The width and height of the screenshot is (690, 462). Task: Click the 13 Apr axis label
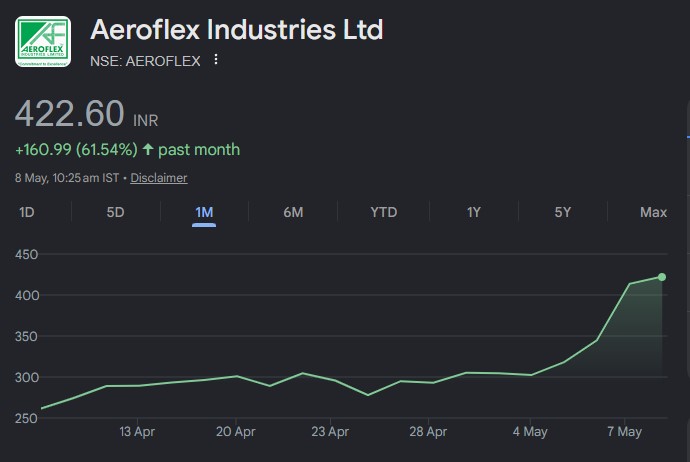137,432
